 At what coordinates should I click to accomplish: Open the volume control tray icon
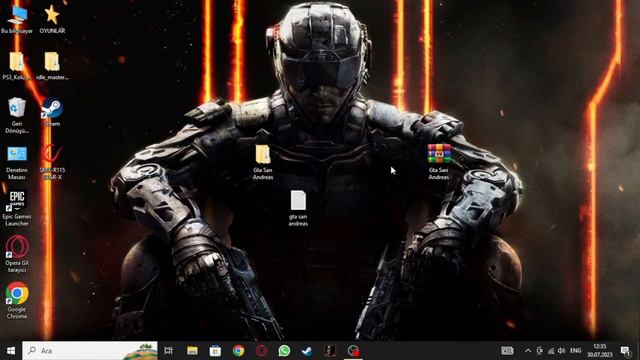(x=562, y=351)
